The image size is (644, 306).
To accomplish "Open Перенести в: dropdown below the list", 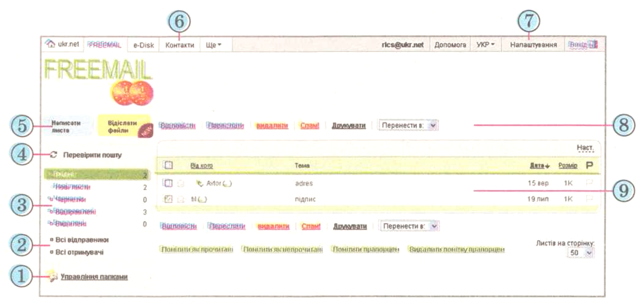I will point(408,226).
